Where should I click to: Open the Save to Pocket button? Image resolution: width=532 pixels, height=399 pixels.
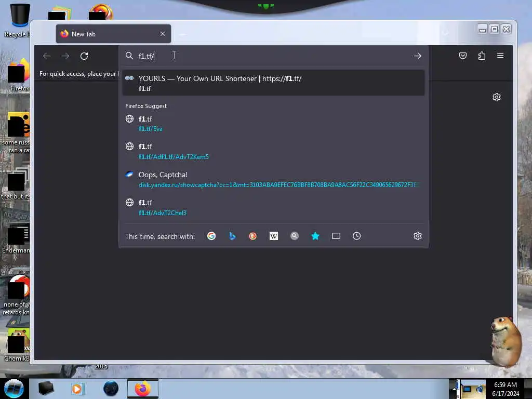tap(463, 56)
